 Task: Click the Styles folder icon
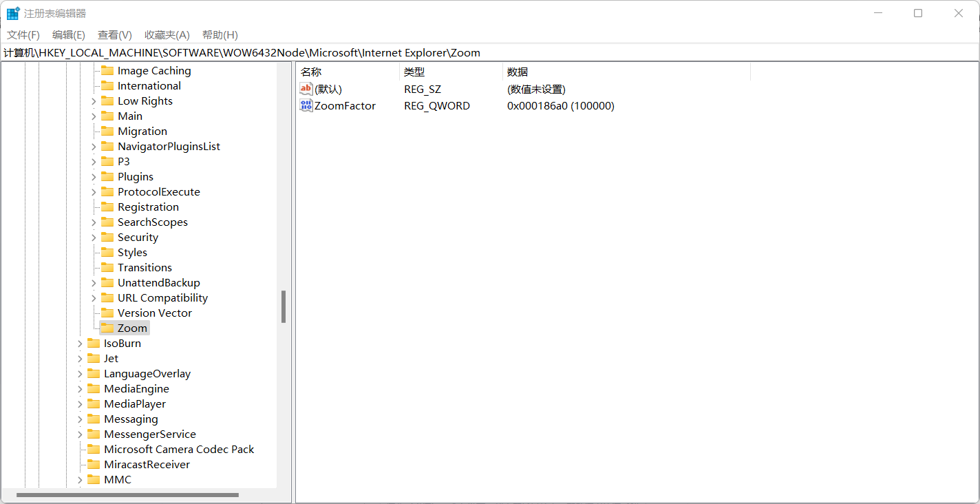[107, 252]
